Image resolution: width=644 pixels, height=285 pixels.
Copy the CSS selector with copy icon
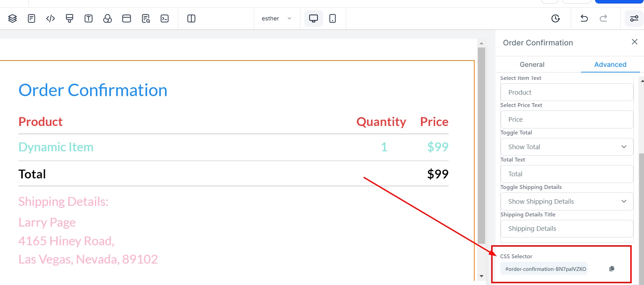612,269
